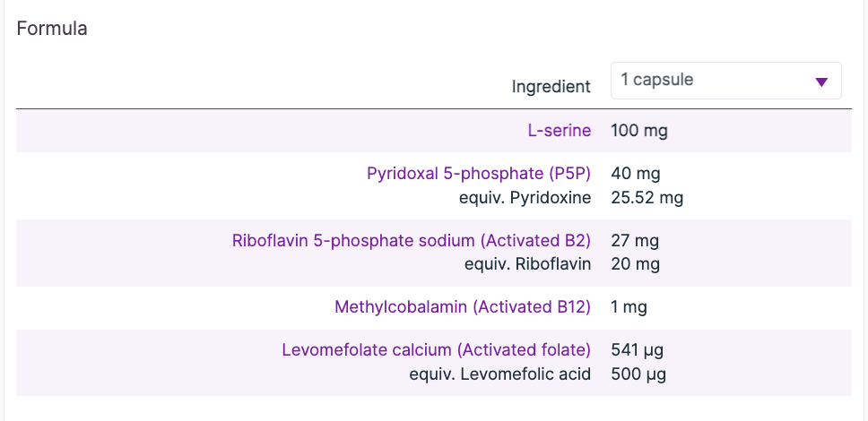Screen dimensions: 868x421
Task: Open the Methylcobalamin (Activated B12) link
Action: click(463, 307)
